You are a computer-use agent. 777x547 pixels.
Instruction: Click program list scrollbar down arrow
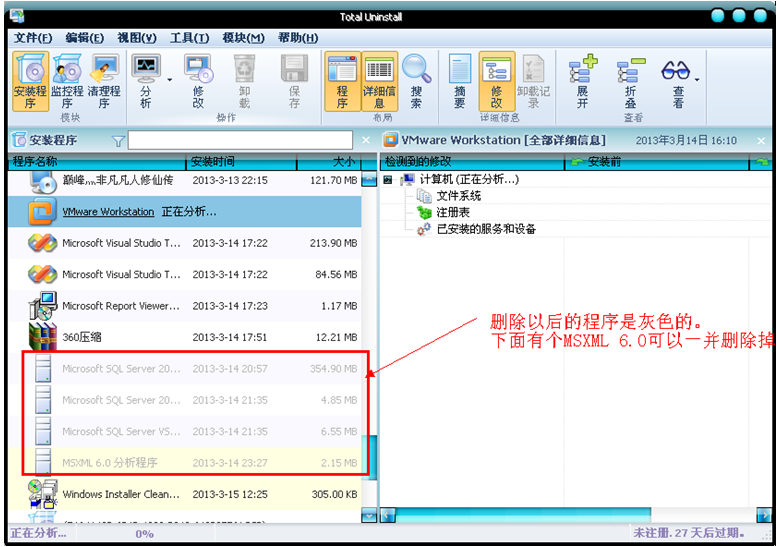coord(369,516)
